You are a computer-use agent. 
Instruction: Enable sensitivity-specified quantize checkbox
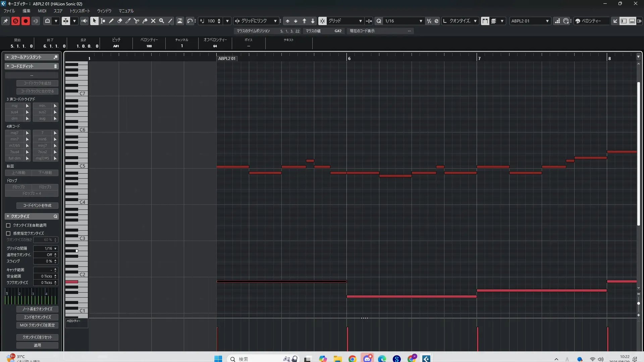[x=8, y=233]
